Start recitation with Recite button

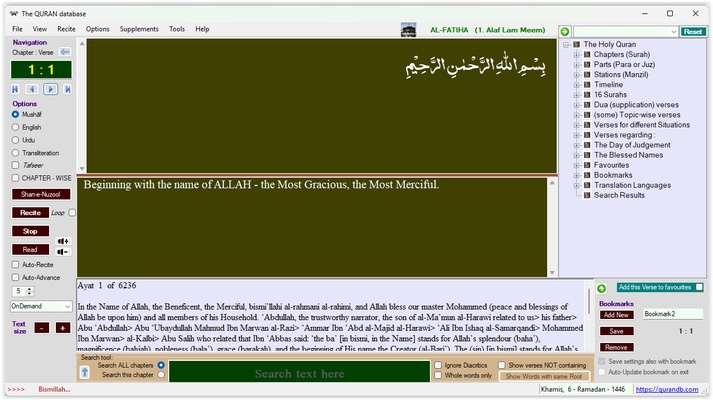point(30,213)
